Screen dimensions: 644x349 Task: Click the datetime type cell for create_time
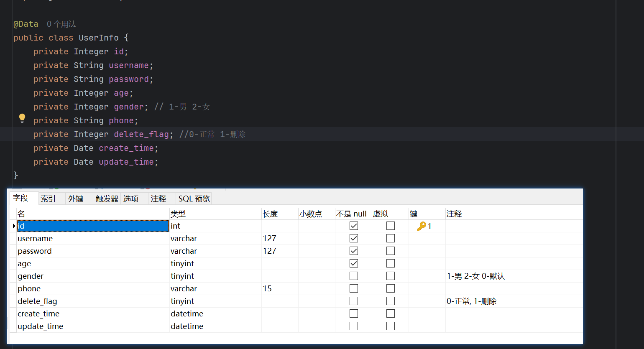pos(215,314)
